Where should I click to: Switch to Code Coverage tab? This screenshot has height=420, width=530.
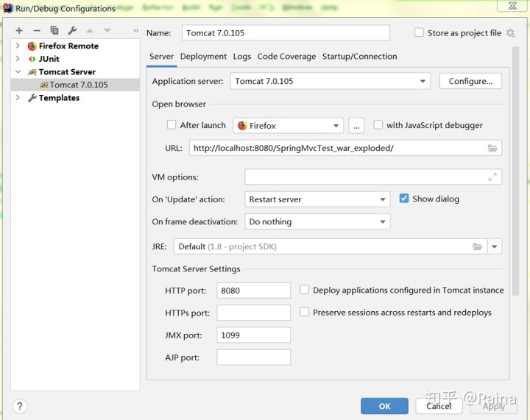coord(286,57)
